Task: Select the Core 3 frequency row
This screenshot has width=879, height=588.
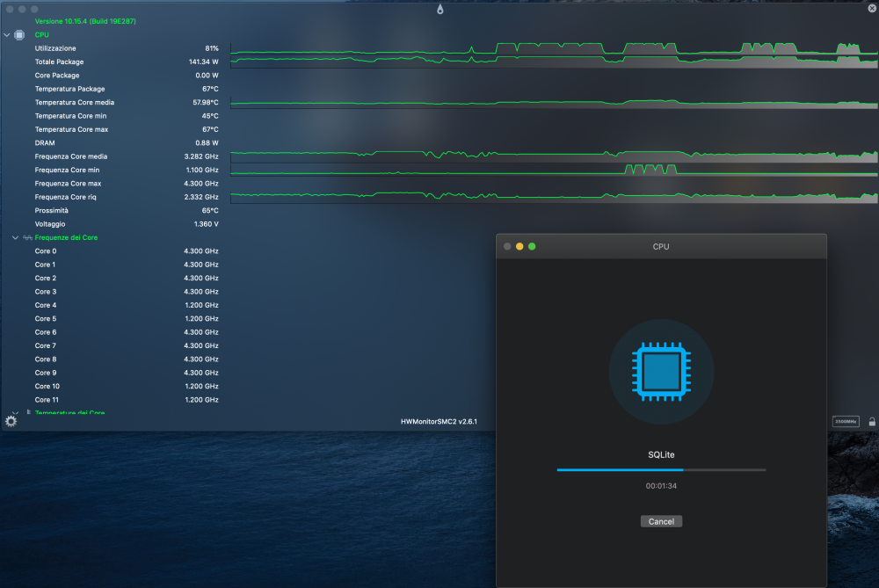Action: pyautogui.click(x=126, y=292)
